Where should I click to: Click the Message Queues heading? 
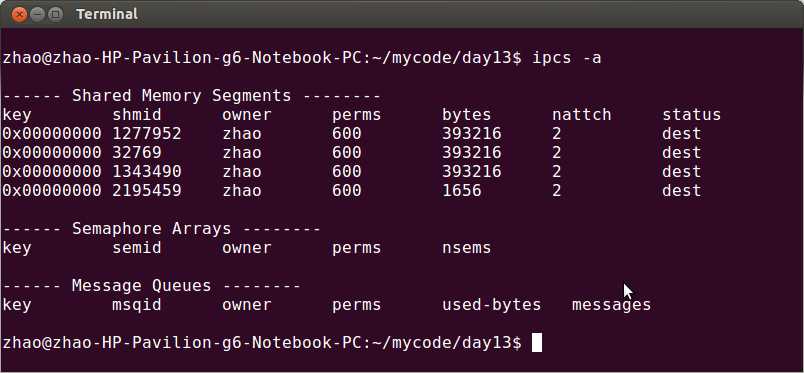[x=151, y=286]
